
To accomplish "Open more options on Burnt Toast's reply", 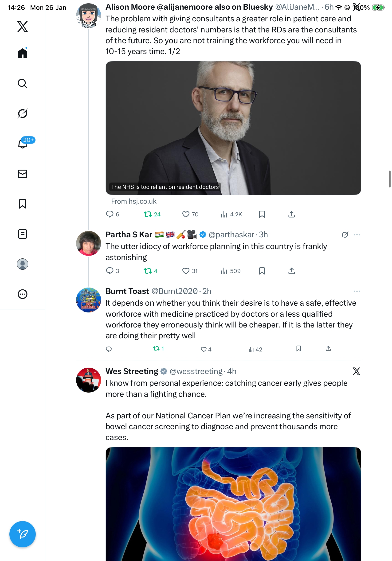I will pos(357,291).
